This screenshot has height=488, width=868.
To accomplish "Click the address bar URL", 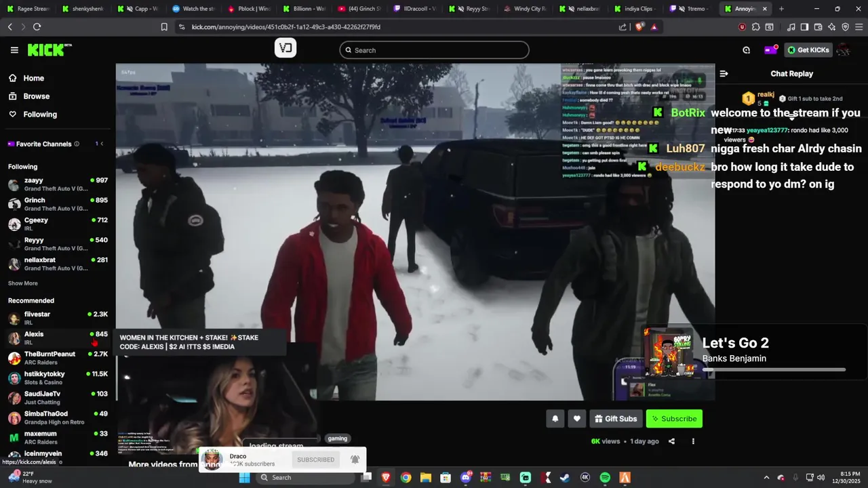I will tap(285, 27).
